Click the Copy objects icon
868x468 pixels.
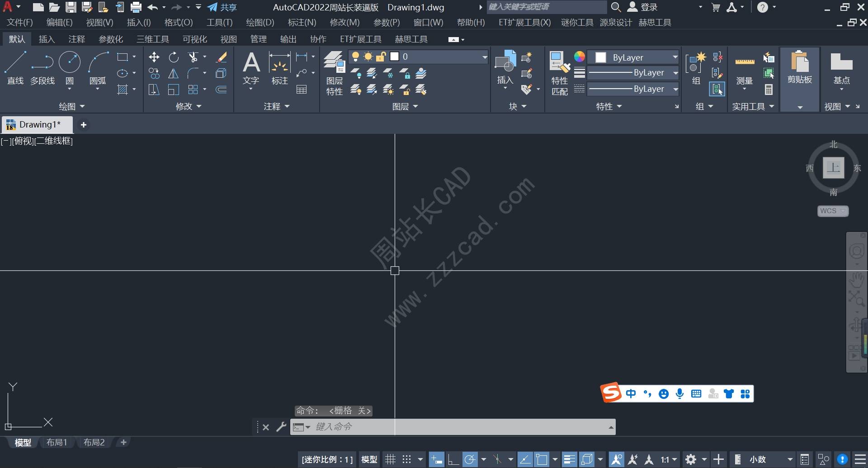(154, 73)
